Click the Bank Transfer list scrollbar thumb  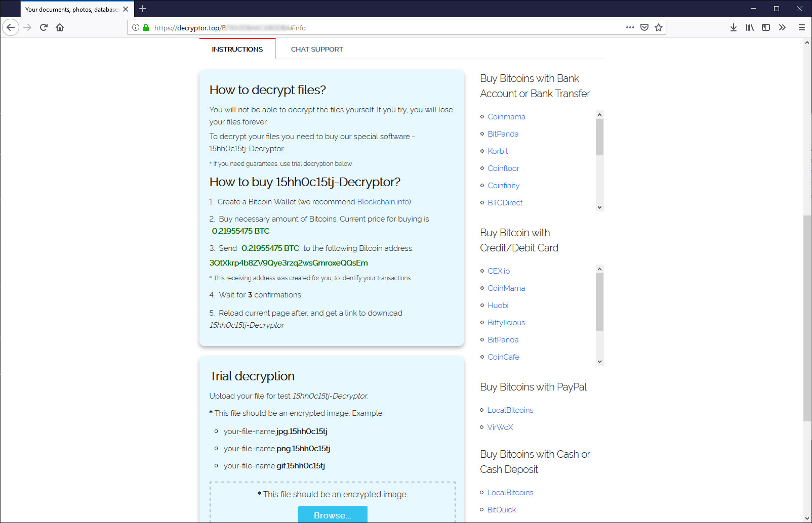point(599,137)
